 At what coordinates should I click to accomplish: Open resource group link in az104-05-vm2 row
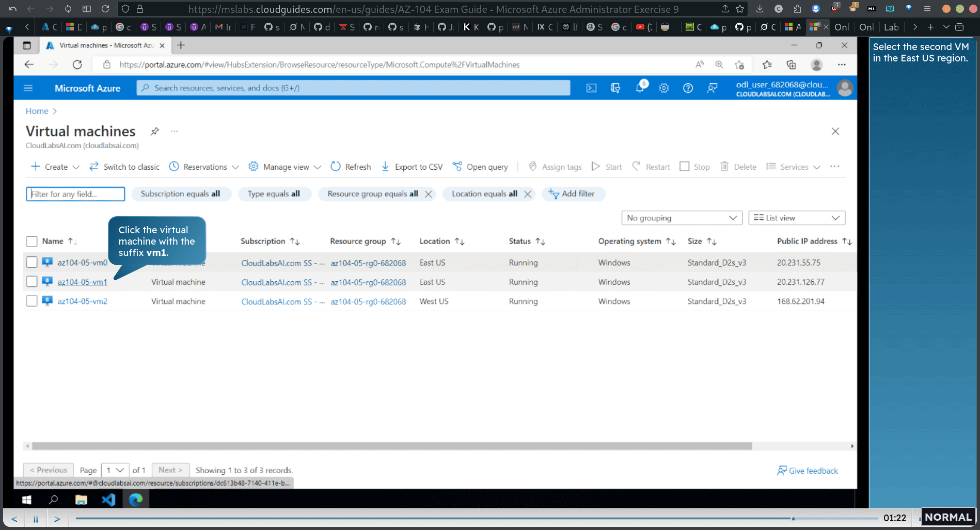[368, 302]
